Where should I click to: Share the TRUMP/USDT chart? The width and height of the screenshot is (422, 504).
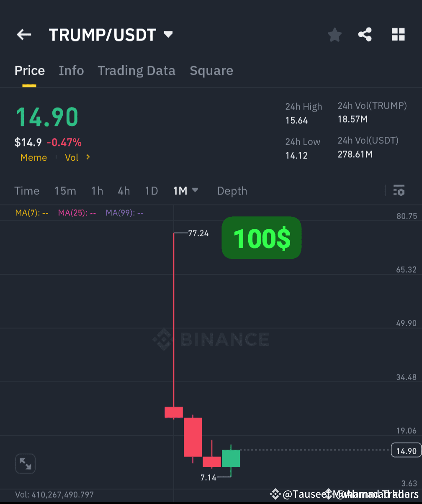click(x=365, y=35)
